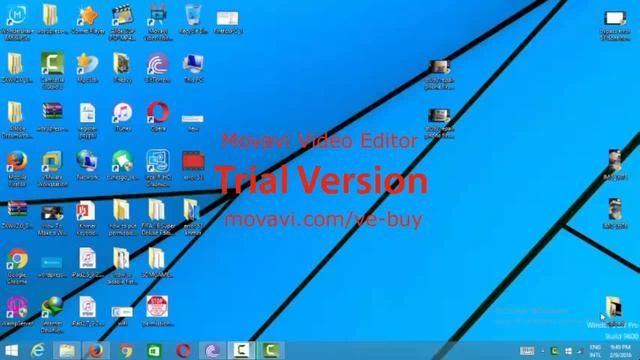Select the Mozilla Firefox desktop shortcut

[17, 169]
